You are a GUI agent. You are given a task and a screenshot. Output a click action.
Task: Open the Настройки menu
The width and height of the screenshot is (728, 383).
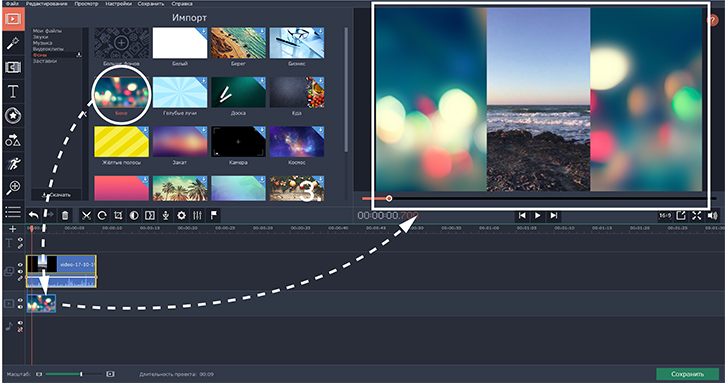point(118,3)
